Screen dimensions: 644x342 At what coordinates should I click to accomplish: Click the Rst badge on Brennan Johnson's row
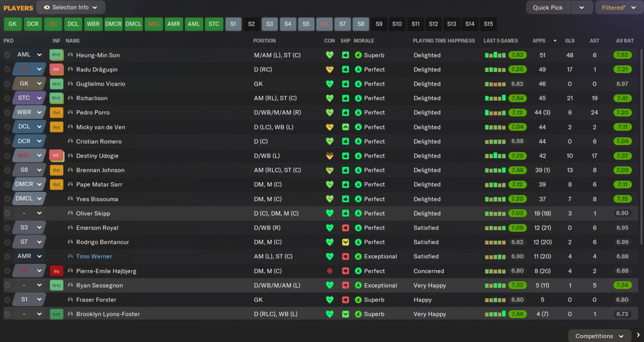[x=56, y=170]
